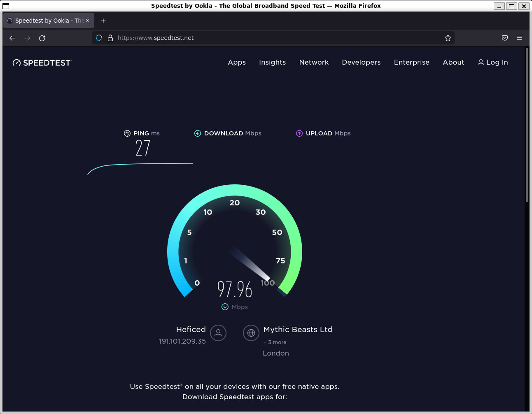
Task: Open the About navigation menu
Action: pyautogui.click(x=453, y=62)
